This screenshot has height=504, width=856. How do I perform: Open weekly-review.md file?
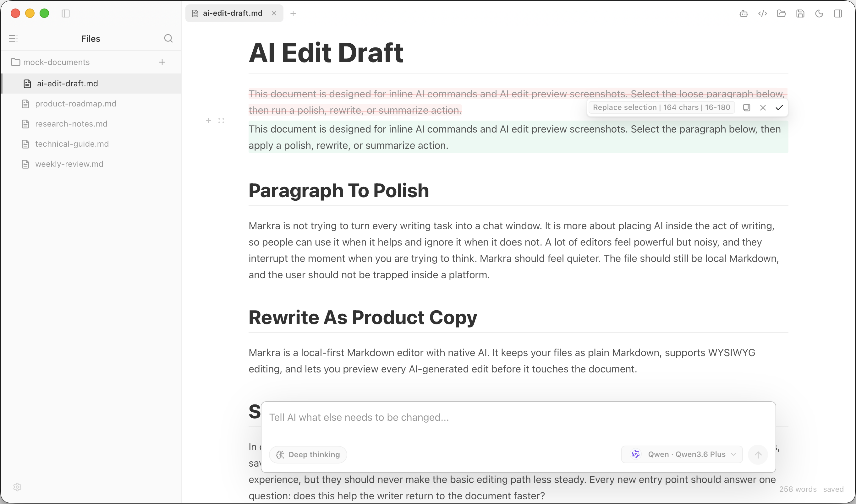[91, 164]
